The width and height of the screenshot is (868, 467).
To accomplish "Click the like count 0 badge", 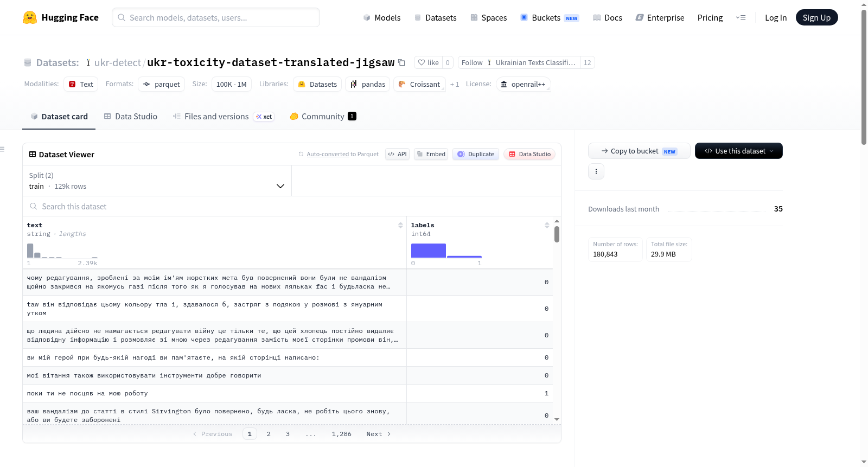I will point(448,62).
